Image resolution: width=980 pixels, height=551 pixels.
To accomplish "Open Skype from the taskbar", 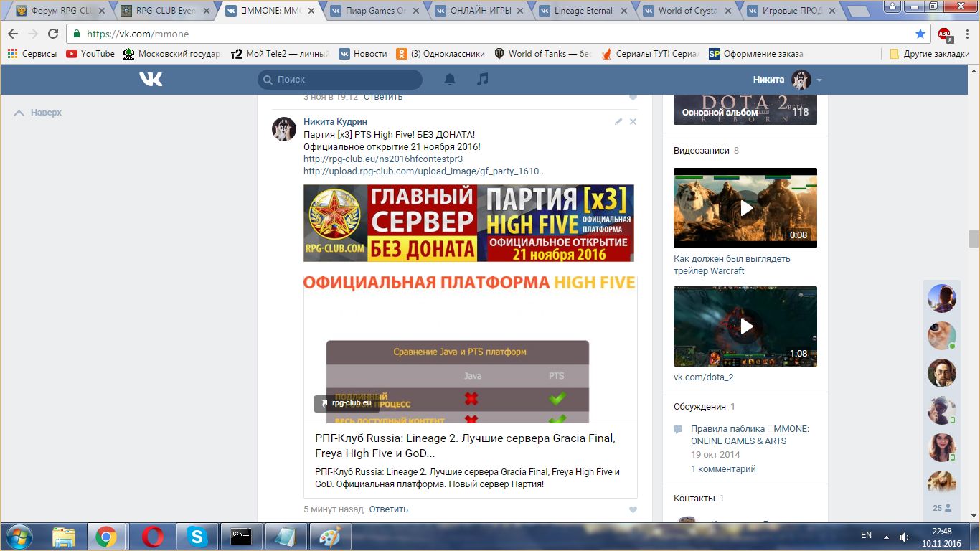I will 197,537.
